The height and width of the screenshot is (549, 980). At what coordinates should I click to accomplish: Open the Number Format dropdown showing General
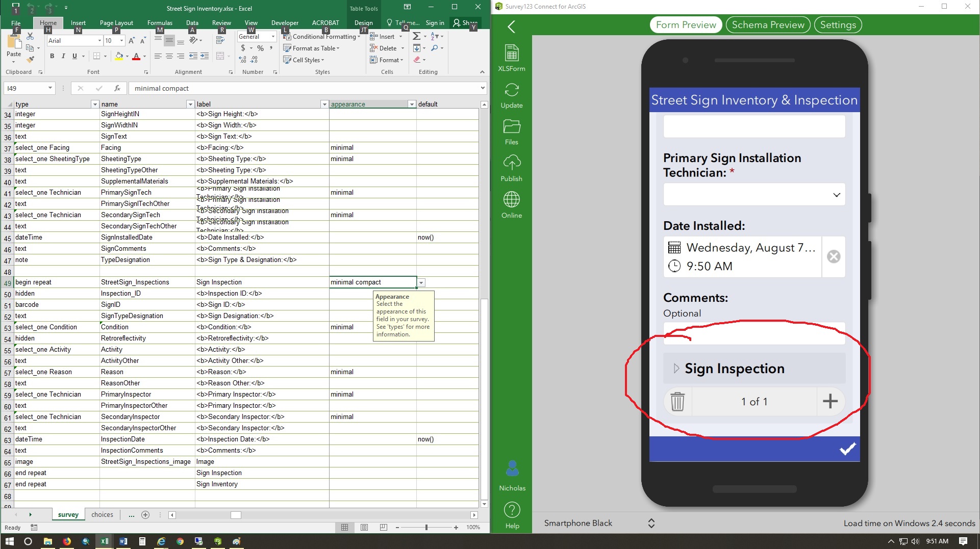[x=273, y=37]
